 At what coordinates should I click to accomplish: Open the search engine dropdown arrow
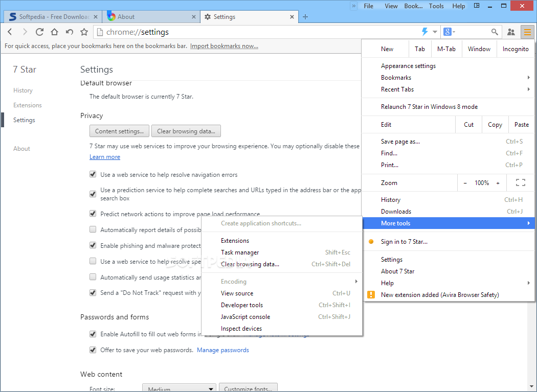(x=454, y=32)
